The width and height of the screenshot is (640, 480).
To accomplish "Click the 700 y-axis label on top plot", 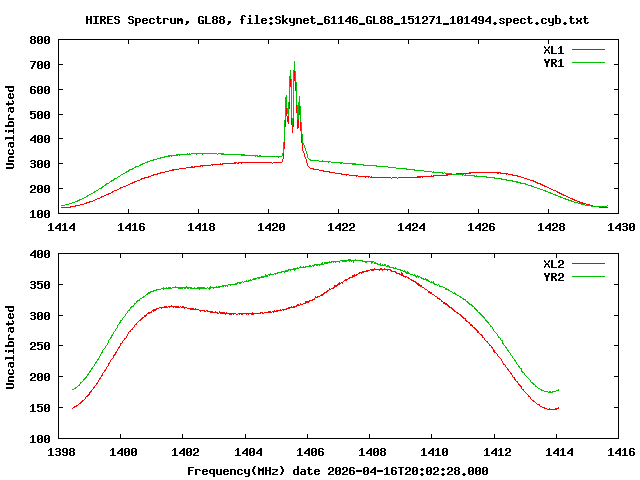I will tap(40, 65).
